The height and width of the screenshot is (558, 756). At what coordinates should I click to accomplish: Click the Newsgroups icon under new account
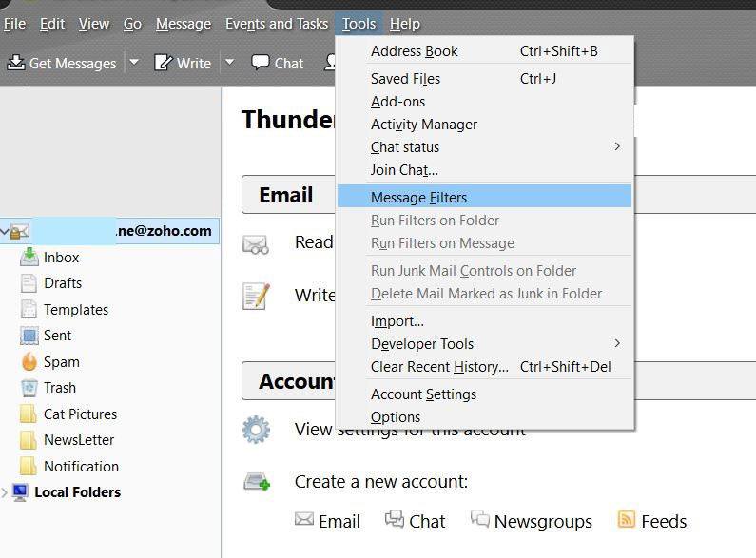point(479,518)
